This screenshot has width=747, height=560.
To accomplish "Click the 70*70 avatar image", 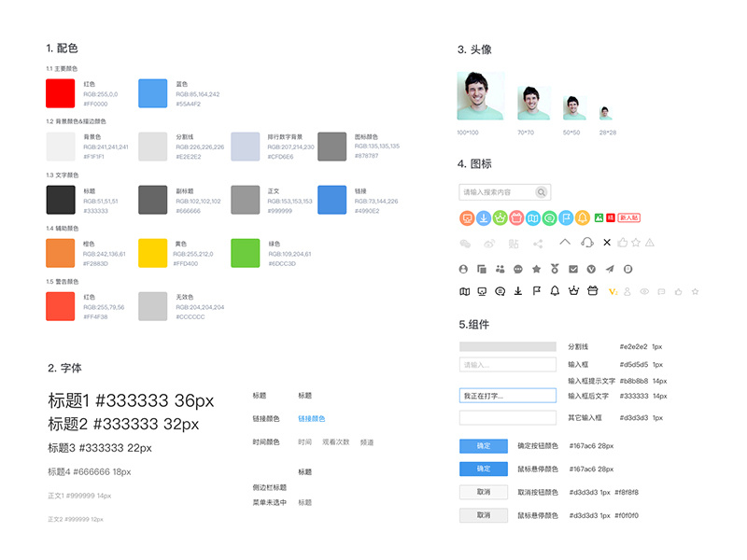I will (x=534, y=103).
